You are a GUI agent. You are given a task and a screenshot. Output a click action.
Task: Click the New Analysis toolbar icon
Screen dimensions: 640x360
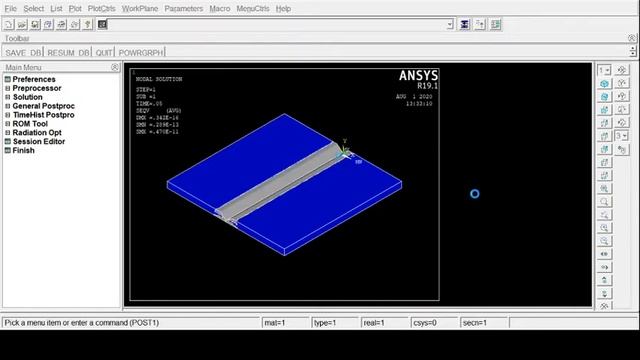pos(9,24)
